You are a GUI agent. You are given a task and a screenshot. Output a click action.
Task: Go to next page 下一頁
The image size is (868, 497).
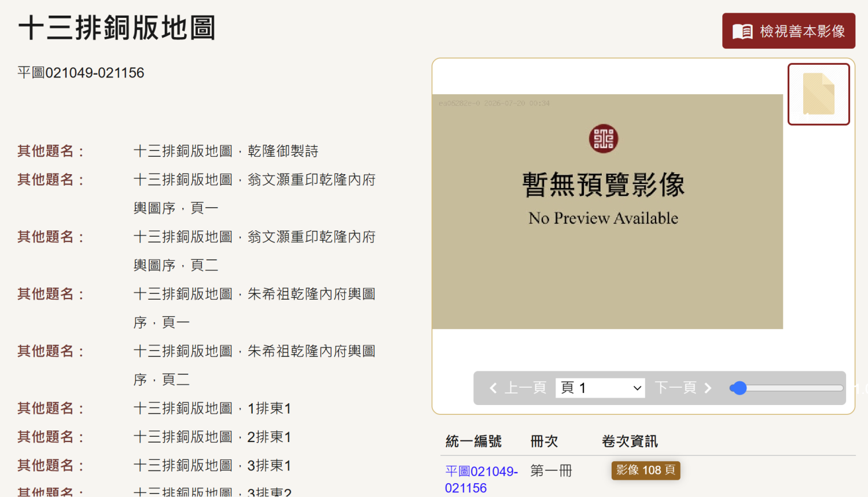click(x=683, y=388)
